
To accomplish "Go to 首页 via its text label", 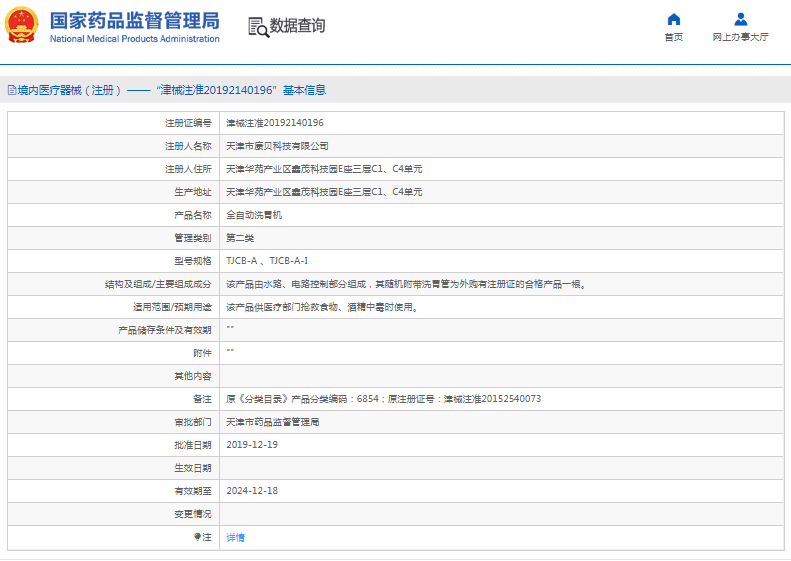I will click(673, 37).
